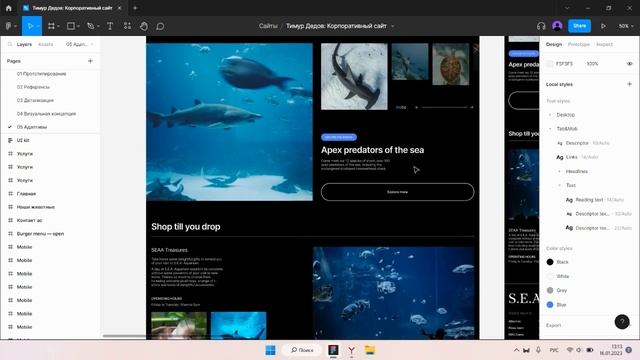Click the Explore more button on canvas

click(398, 192)
